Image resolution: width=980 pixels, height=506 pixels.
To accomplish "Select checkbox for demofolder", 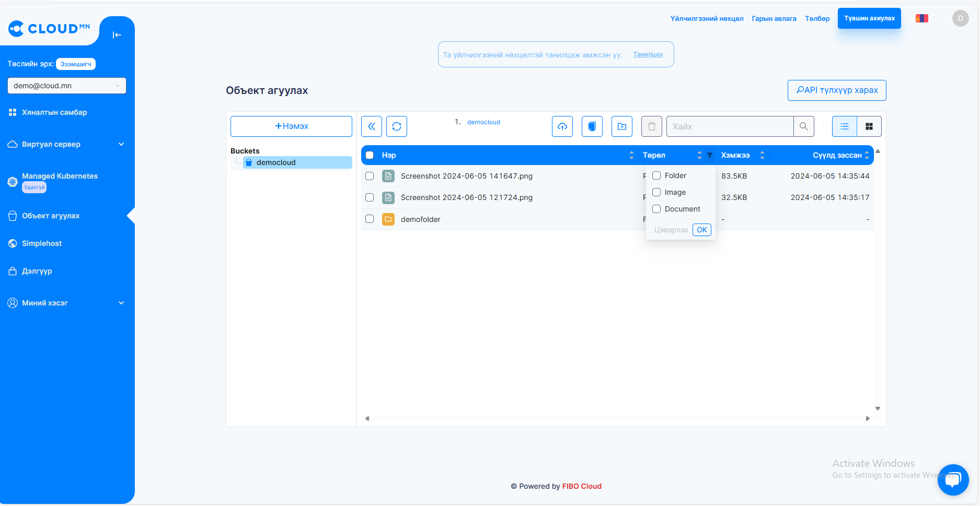I will pos(370,219).
